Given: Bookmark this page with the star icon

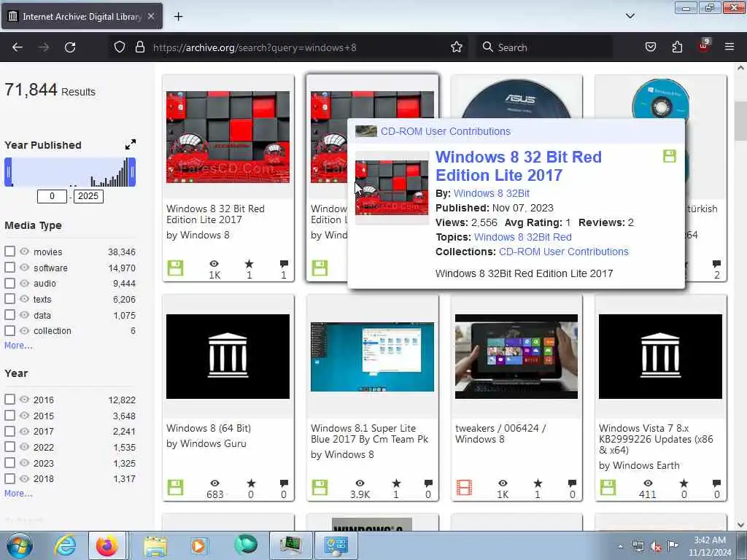Looking at the screenshot, I should coord(457,47).
